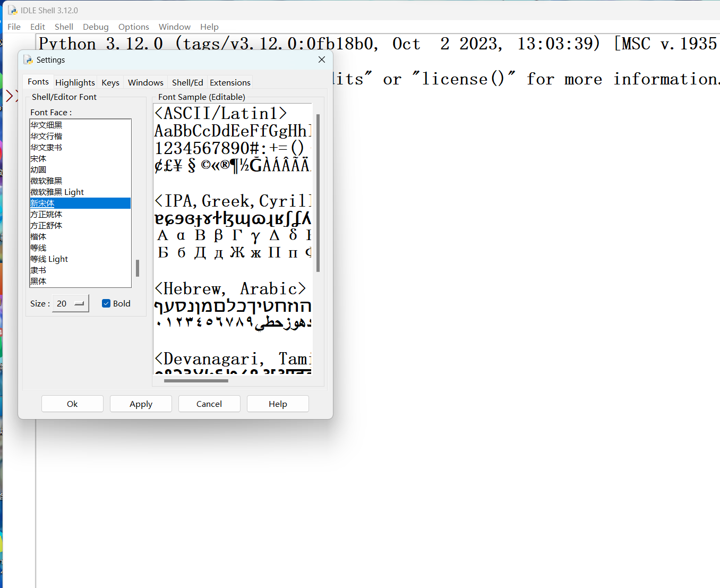Switch to the Keys tab
Image resolution: width=720 pixels, height=588 pixels.
click(110, 82)
